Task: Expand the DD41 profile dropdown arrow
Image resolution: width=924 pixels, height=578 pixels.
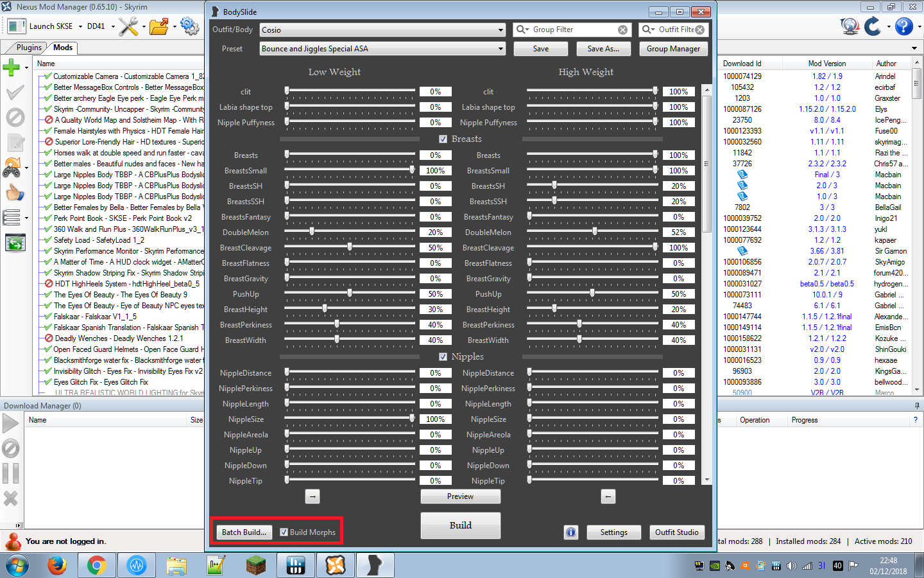Action: coord(113,27)
